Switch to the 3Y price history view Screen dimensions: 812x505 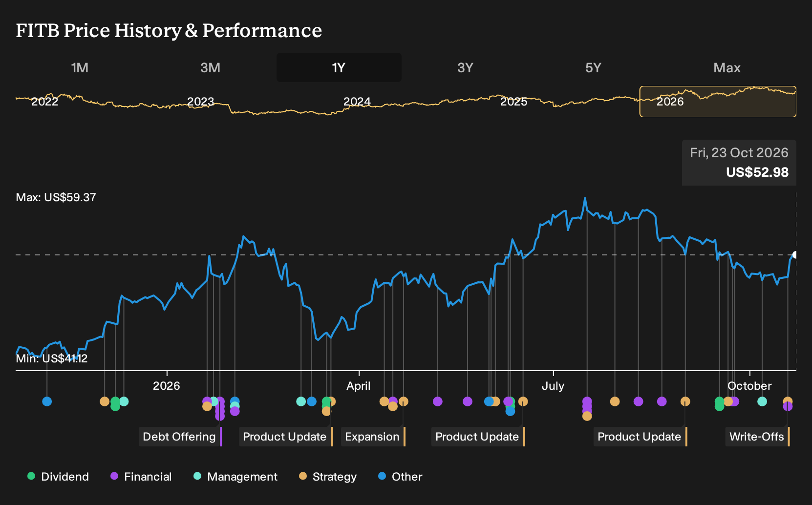[x=465, y=67]
